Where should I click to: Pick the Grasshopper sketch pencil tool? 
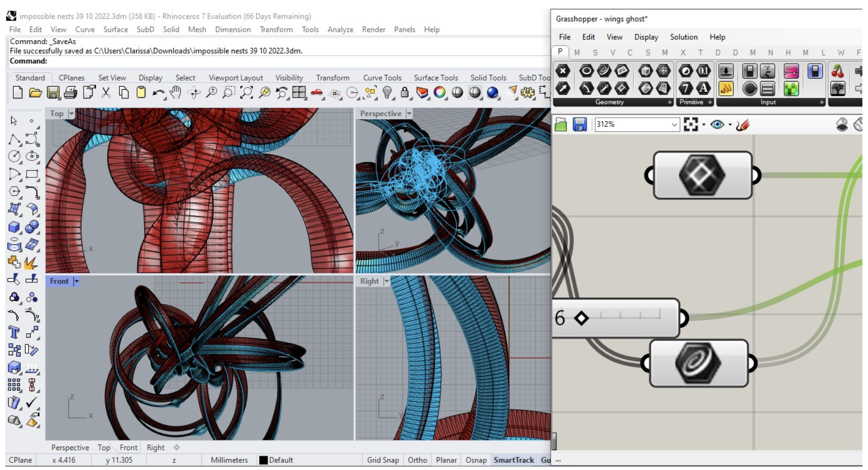(743, 124)
